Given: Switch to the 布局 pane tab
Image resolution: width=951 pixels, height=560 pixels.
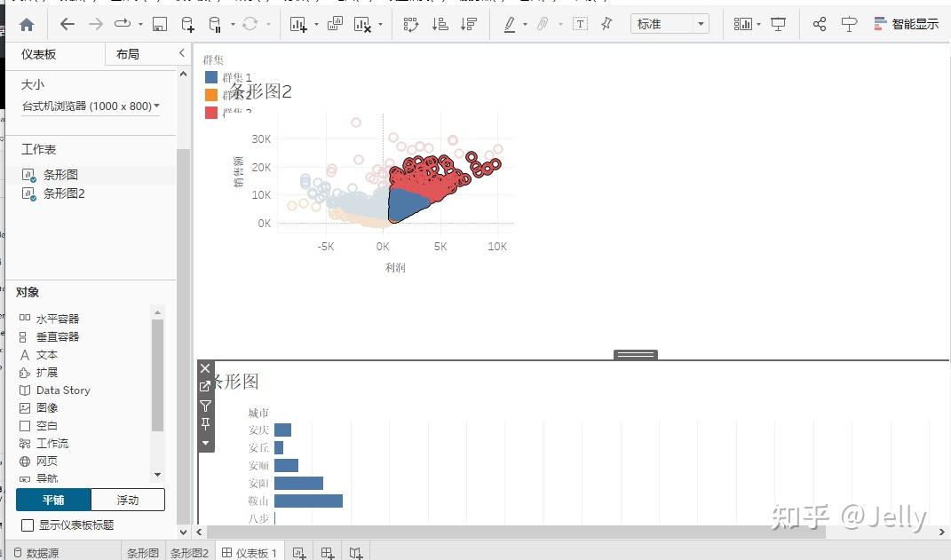Looking at the screenshot, I should click(x=127, y=54).
